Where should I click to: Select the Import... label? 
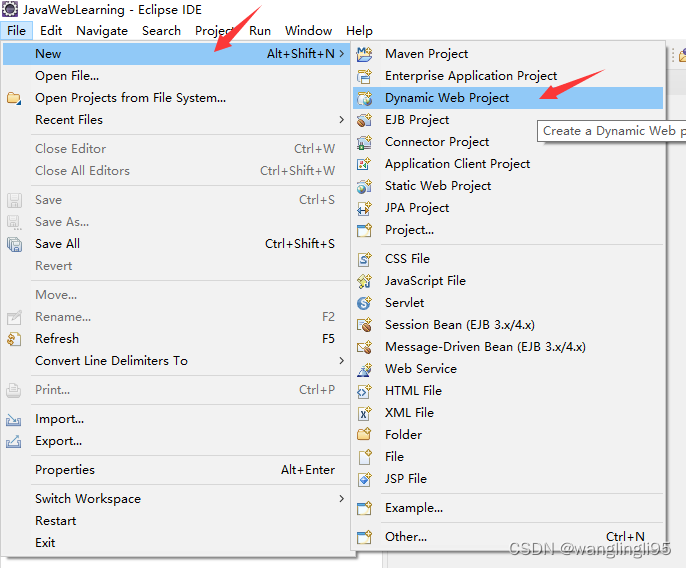pyautogui.click(x=60, y=419)
